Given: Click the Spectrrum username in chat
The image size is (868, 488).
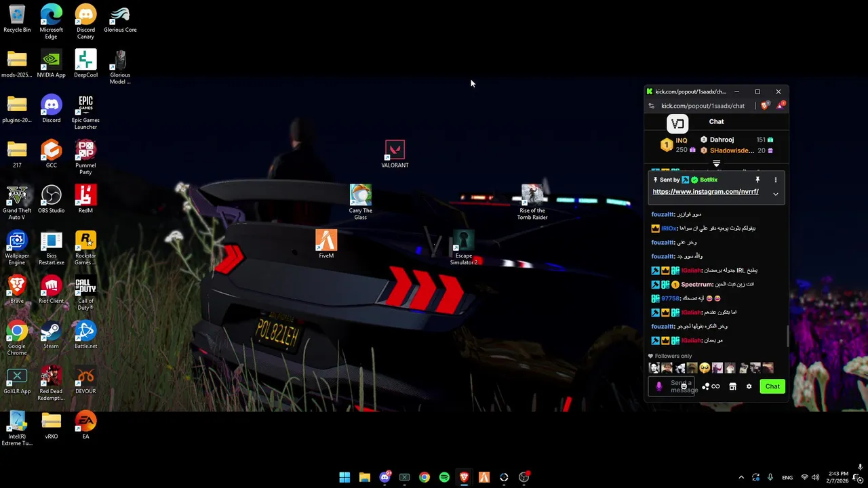Looking at the screenshot, I should [696, 285].
